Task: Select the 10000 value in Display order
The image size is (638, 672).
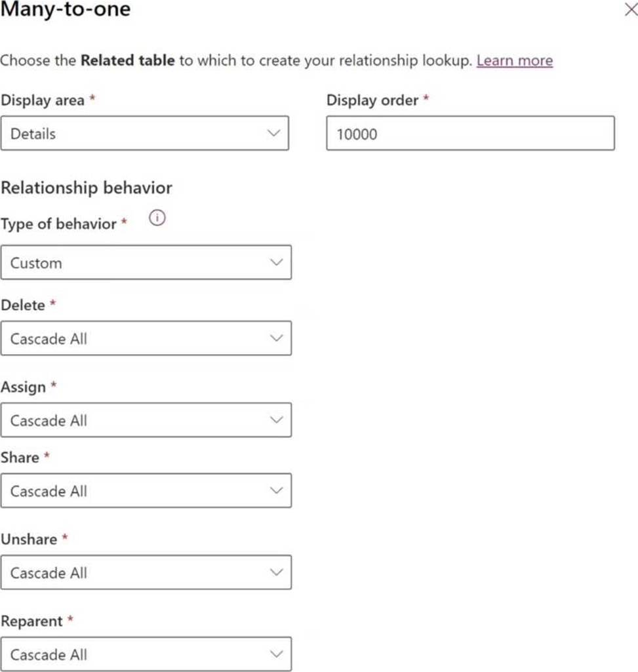Action: coord(357,134)
